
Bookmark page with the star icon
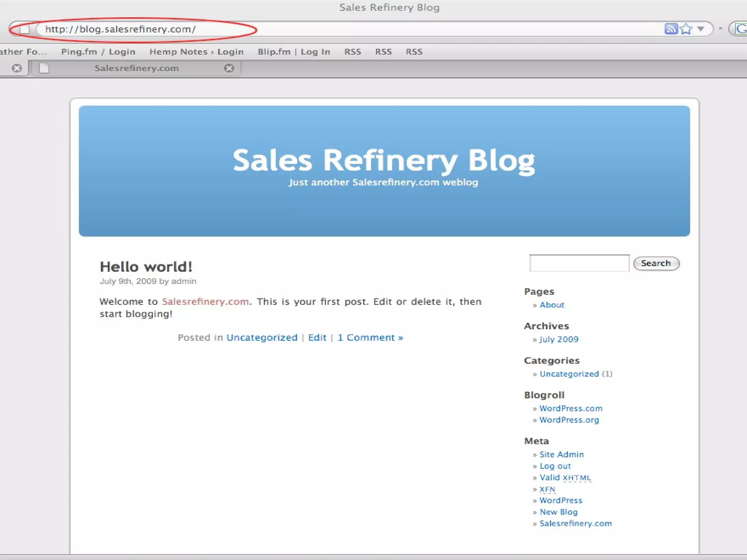(686, 28)
